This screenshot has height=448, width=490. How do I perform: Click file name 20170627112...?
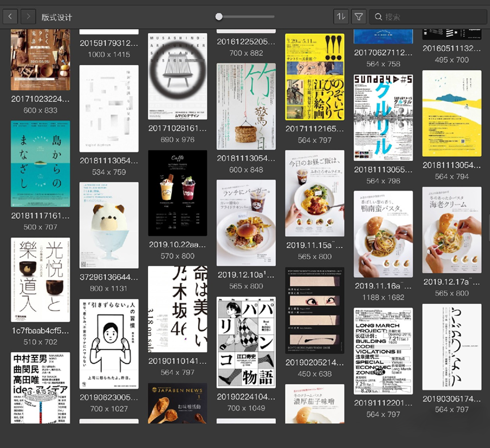(x=383, y=52)
